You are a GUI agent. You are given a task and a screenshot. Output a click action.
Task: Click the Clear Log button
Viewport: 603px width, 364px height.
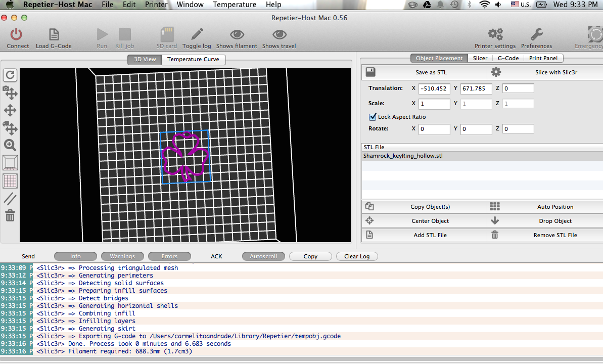pos(357,256)
